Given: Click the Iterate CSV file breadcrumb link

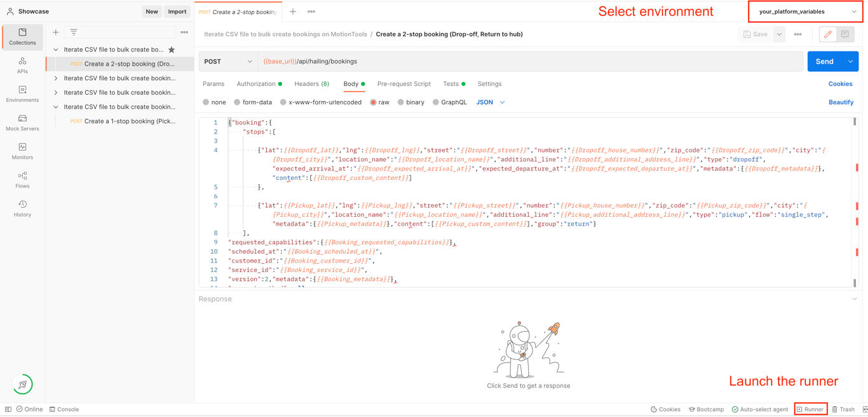Looking at the screenshot, I should click(x=285, y=34).
